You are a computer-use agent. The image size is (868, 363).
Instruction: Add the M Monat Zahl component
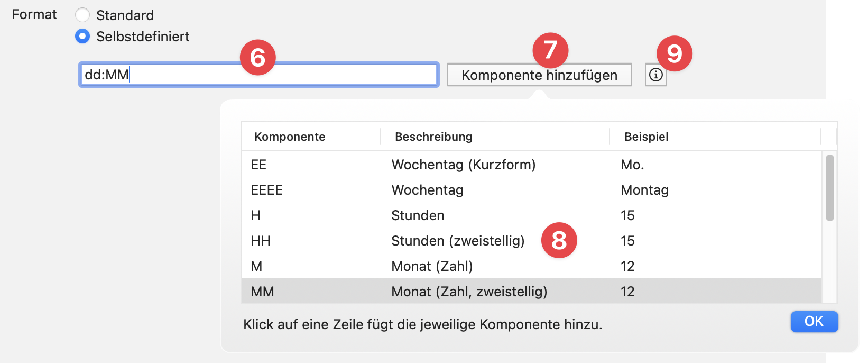point(370,266)
